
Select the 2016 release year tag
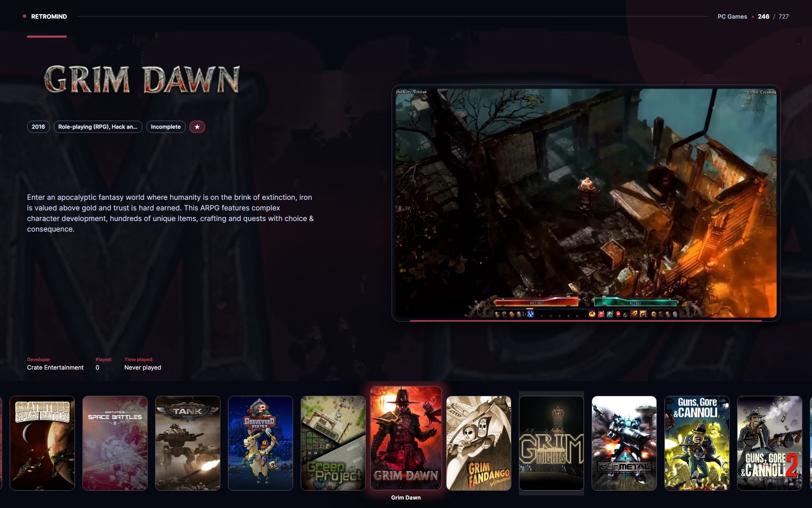coord(38,127)
